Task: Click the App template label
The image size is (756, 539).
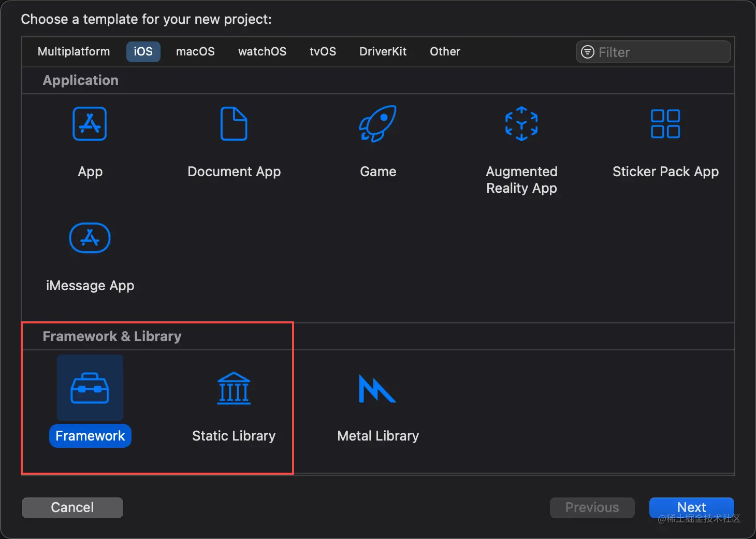Action: 90,172
